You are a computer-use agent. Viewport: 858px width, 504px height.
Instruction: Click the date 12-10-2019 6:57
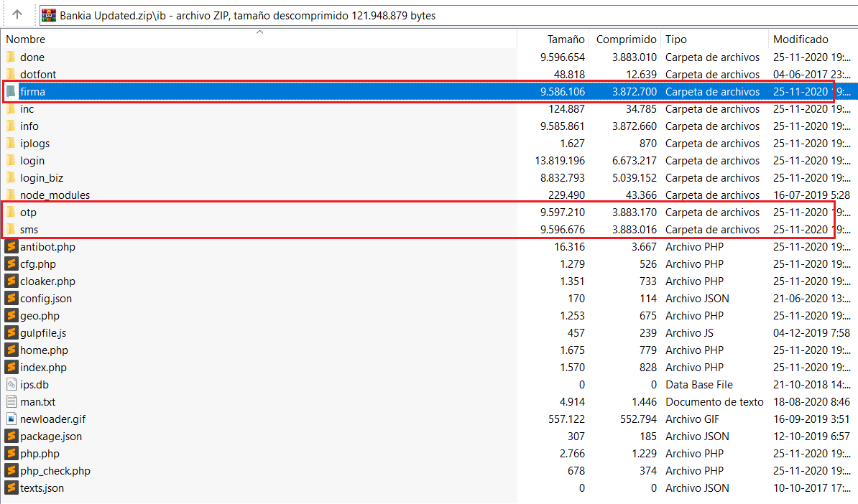(x=811, y=437)
